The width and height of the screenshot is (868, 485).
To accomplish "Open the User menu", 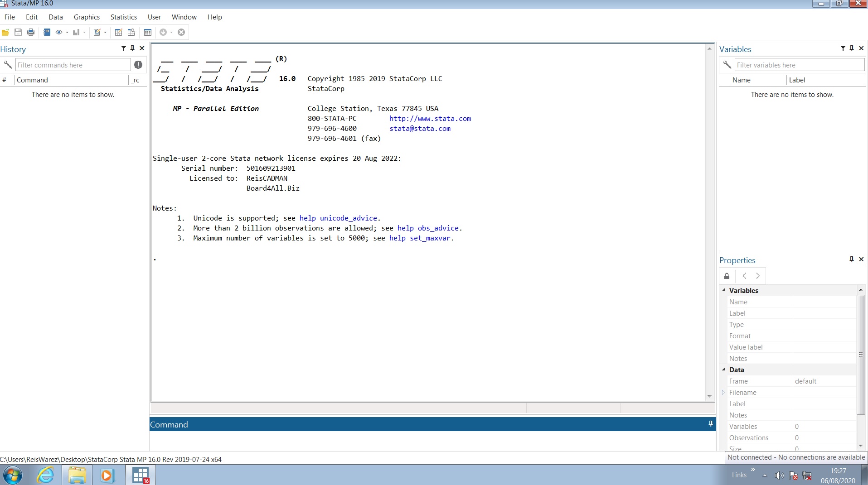I will 154,17.
